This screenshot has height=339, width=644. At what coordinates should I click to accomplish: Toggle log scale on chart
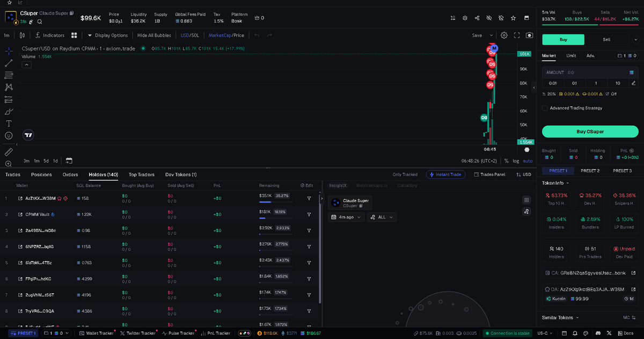[516, 161]
